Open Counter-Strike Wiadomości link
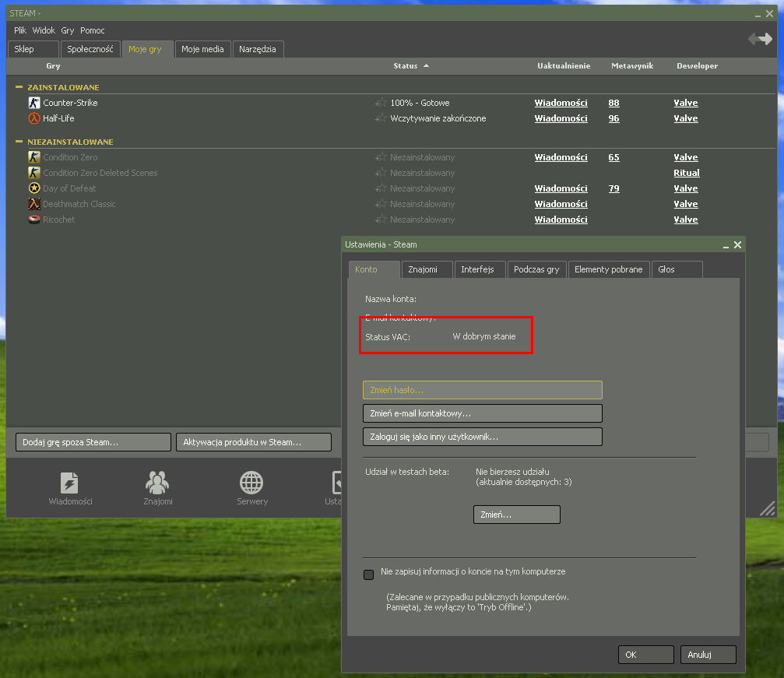 coord(561,103)
